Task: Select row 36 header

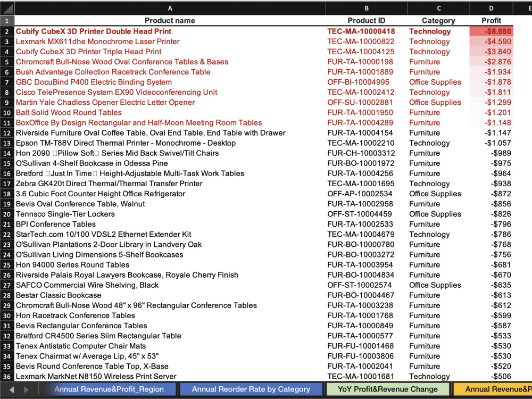Action: coord(7,377)
